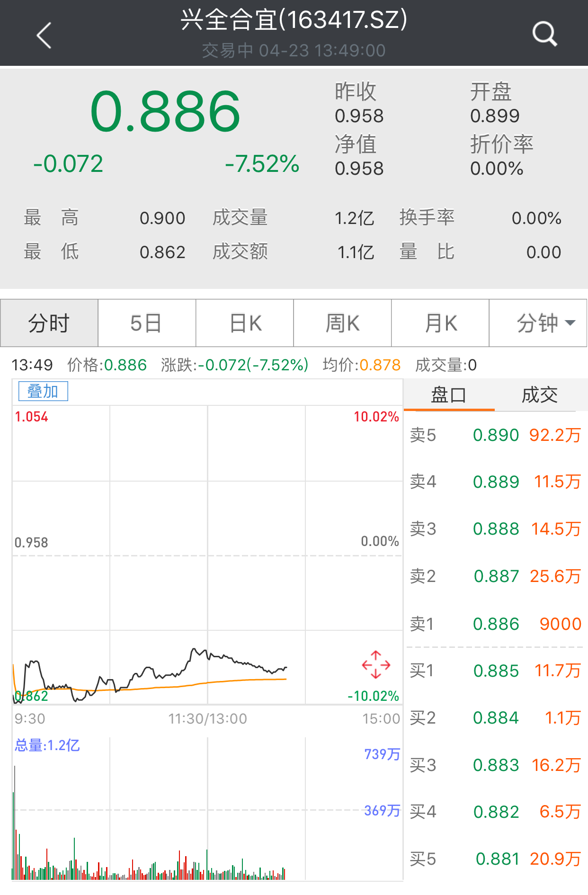Tap the 折价率 value 0.00%
Screen dimensions: 588x895
coord(497,169)
